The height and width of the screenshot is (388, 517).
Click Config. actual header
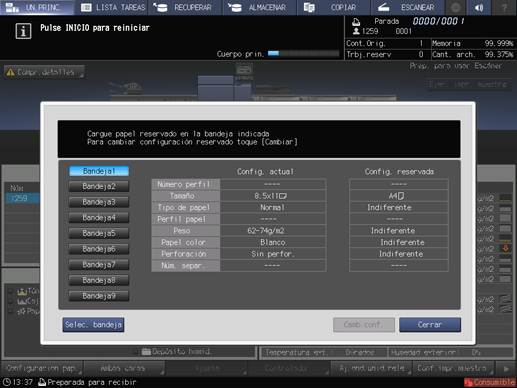click(x=265, y=172)
